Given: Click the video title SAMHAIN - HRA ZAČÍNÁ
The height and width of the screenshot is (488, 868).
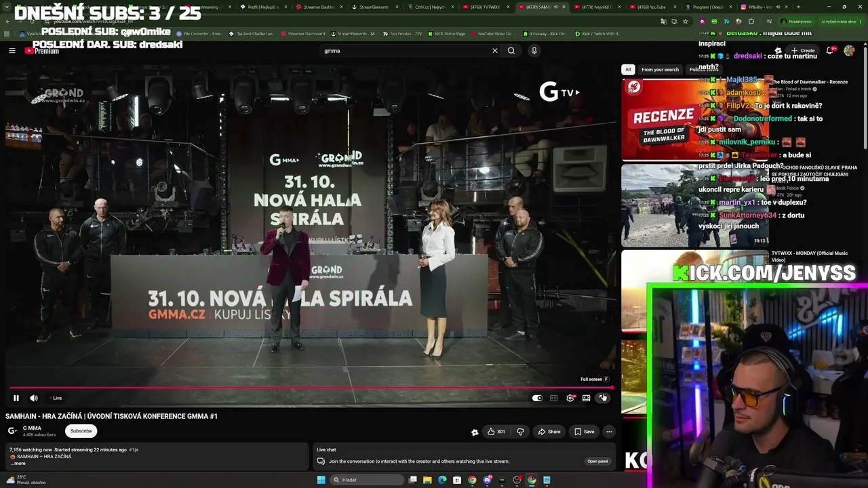Looking at the screenshot, I should point(111,416).
